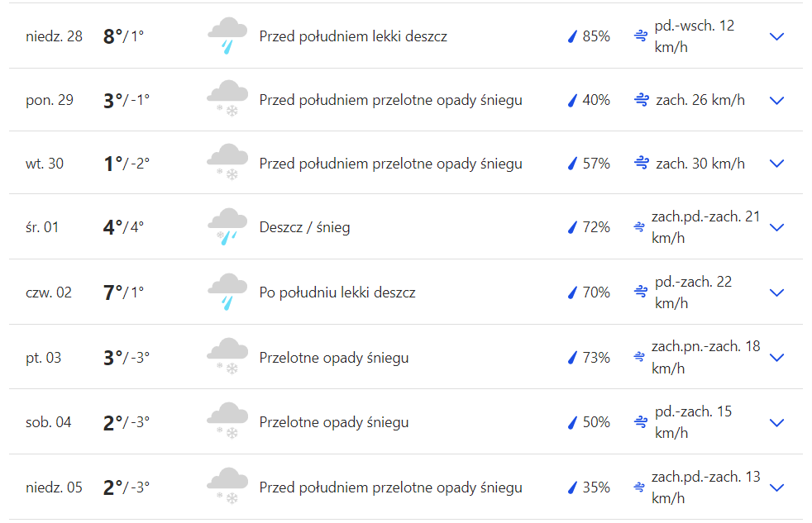Viewport: 812px width, 523px height.
Task: Click the snow cloud icon for pon. 29
Action: 227,100
